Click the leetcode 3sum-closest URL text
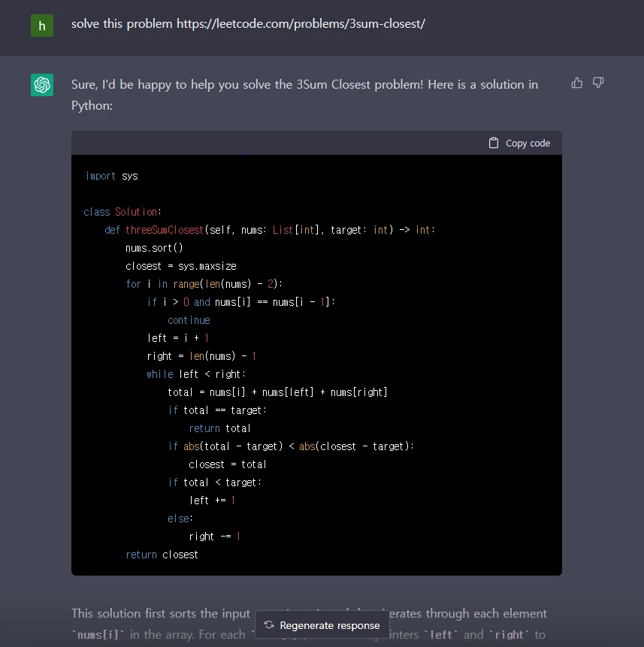The height and width of the screenshot is (647, 644). pyautogui.click(x=301, y=24)
